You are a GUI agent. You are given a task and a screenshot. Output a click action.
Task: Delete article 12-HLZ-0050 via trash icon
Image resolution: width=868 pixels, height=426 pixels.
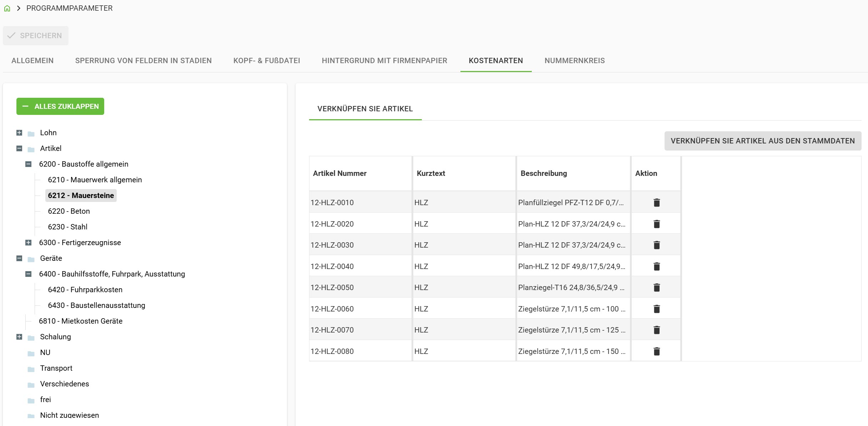tap(656, 288)
